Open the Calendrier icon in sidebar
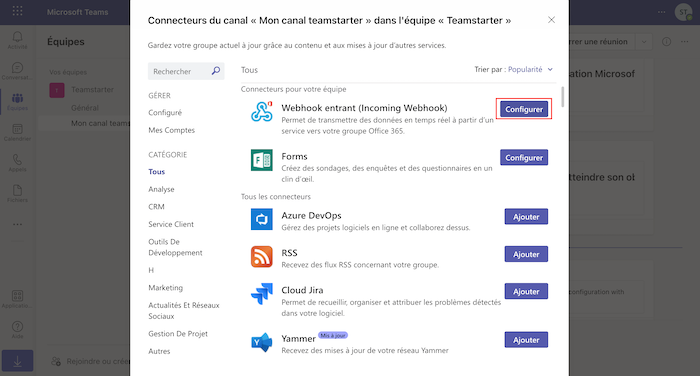The width and height of the screenshot is (700, 376). (17, 132)
